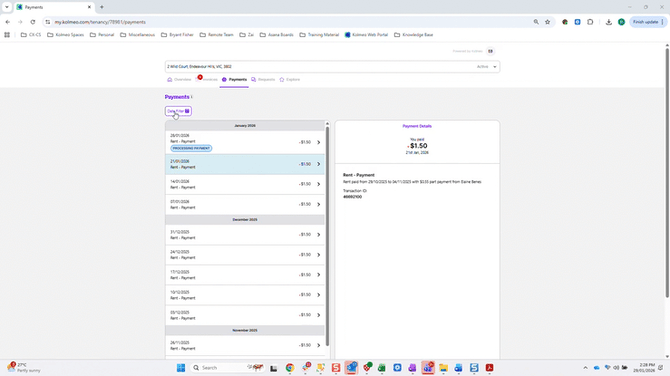670x376 pixels.
Task: Open the Windows Start menu
Action: [181, 367]
